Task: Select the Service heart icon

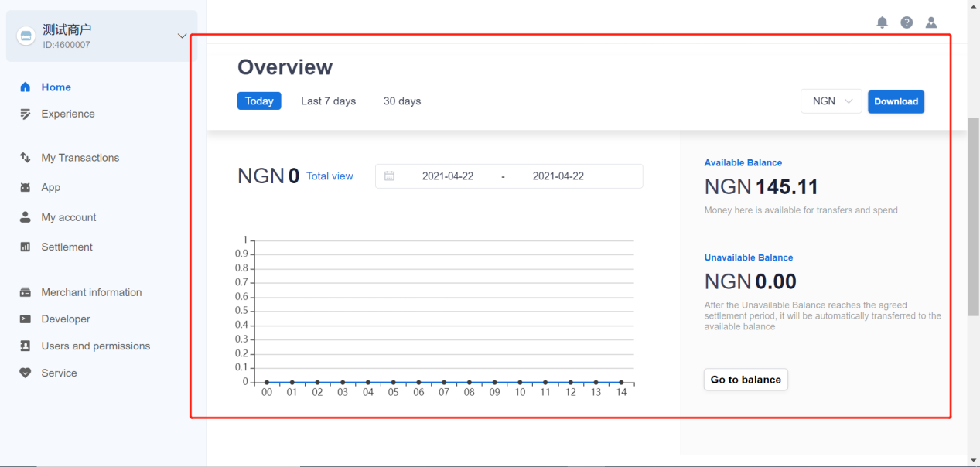Action: [26, 373]
